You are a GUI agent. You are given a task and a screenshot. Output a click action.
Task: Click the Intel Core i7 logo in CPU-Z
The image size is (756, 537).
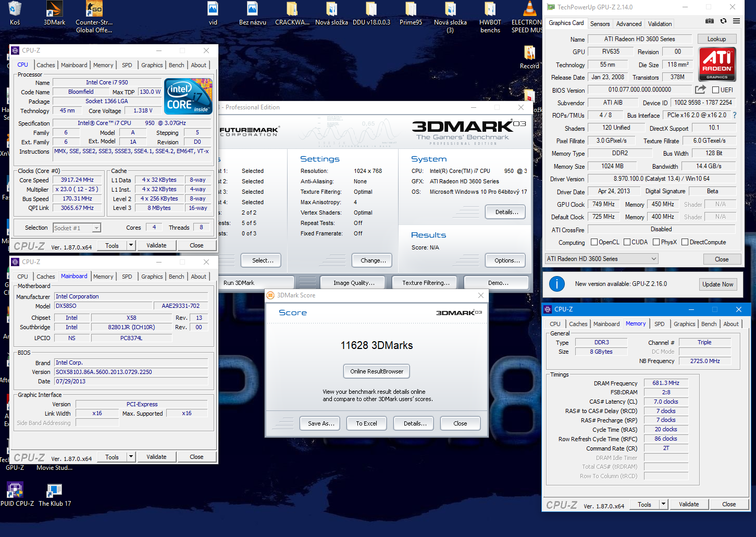[x=188, y=96]
